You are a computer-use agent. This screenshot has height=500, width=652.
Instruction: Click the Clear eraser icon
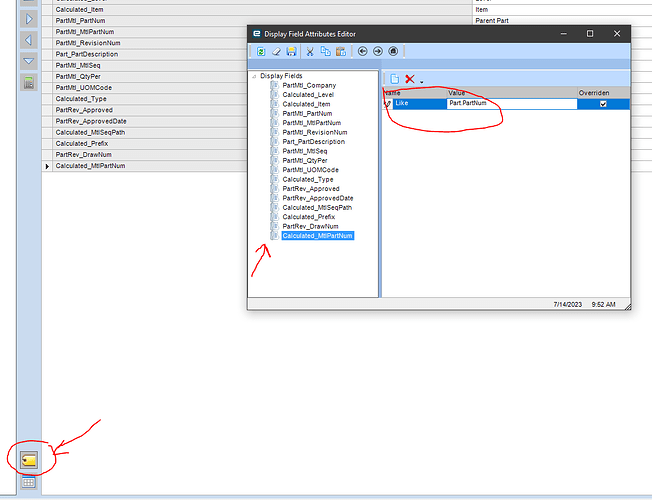276,52
